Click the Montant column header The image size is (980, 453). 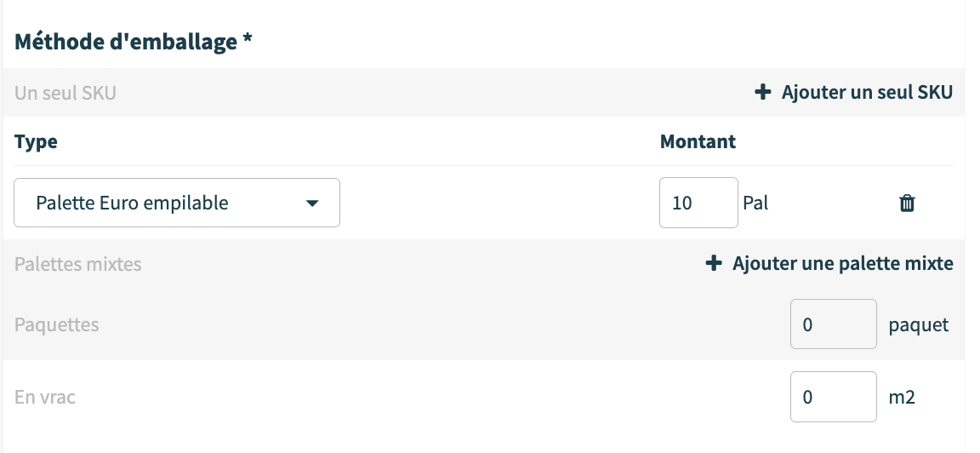pyautogui.click(x=698, y=141)
